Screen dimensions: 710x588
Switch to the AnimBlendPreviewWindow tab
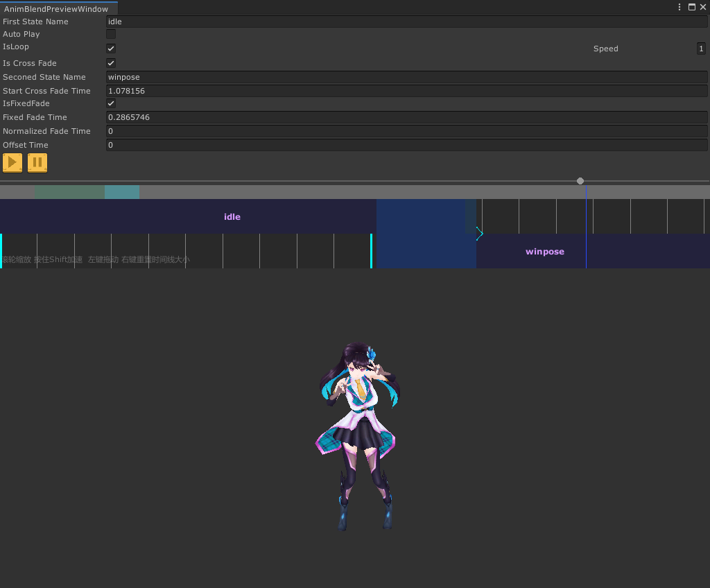(58, 7)
